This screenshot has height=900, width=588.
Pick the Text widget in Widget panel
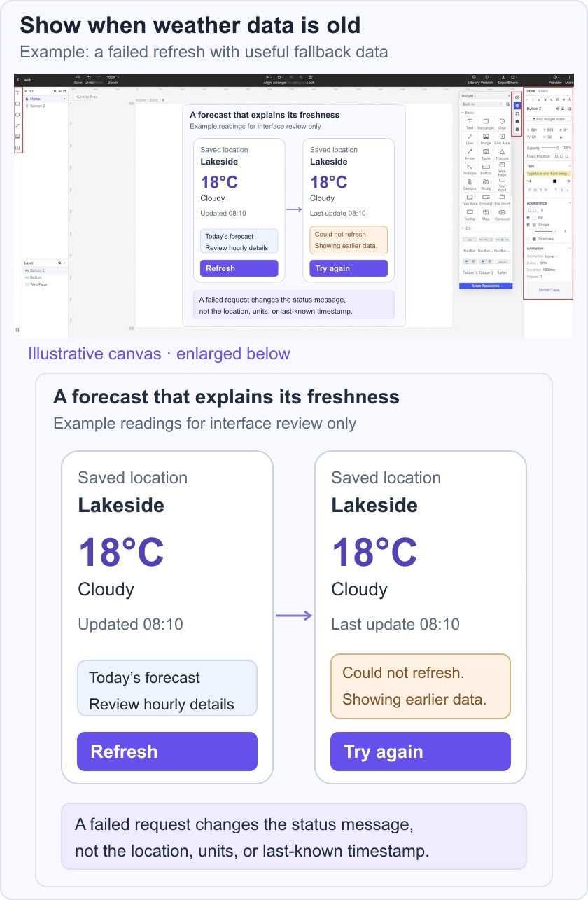(x=470, y=124)
